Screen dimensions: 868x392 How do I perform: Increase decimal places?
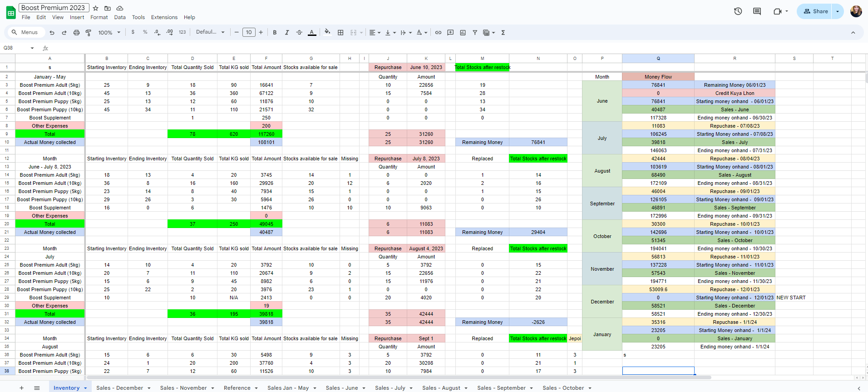pos(169,32)
